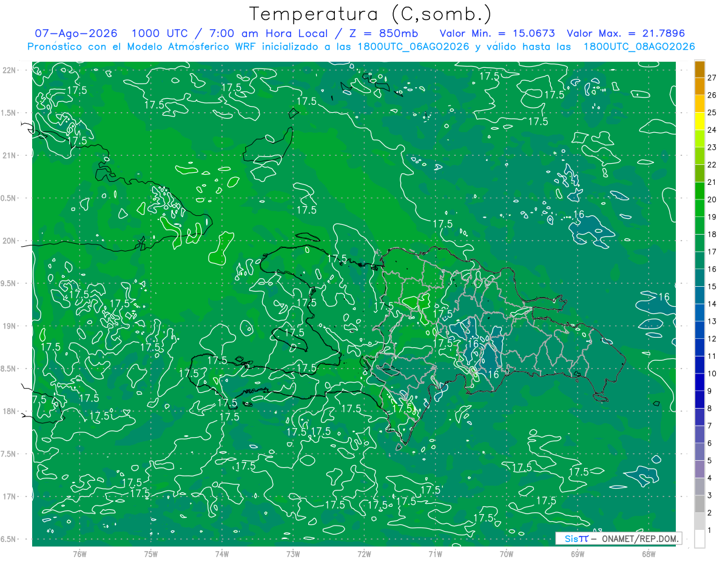728x562 pixels.
Task: Click the latitude axis label 22N
Action: point(10,70)
